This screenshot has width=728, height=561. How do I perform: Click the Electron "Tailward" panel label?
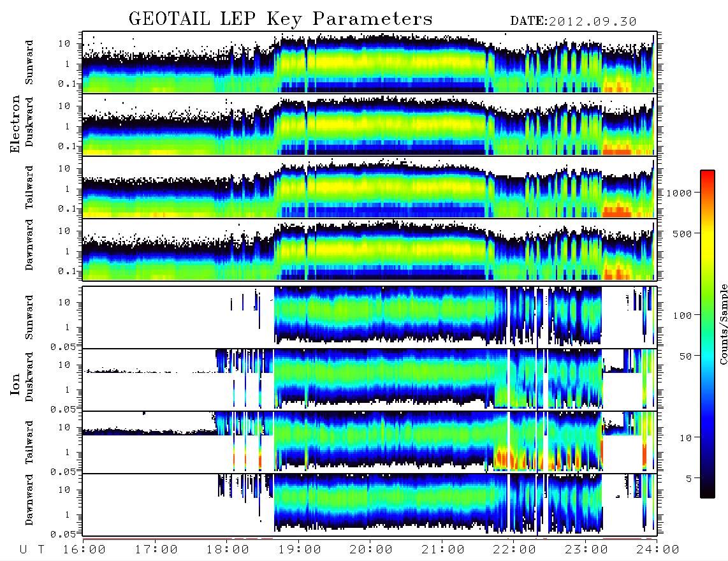(29, 187)
